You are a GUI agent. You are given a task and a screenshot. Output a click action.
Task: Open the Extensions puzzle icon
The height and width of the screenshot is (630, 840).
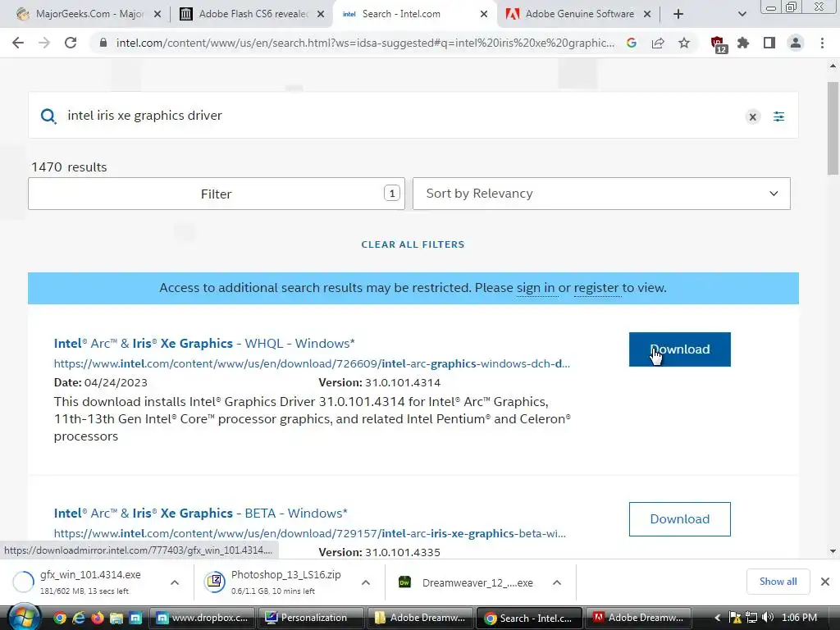[x=743, y=43]
